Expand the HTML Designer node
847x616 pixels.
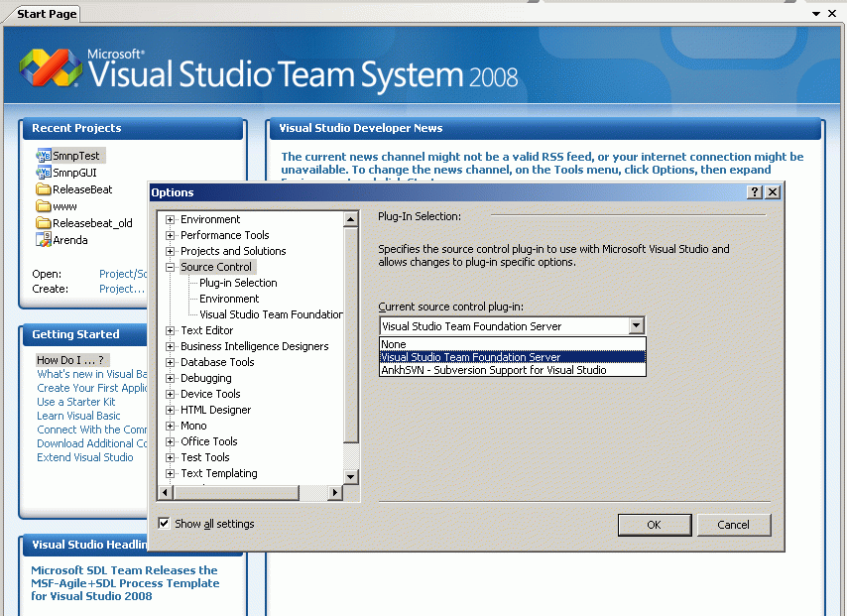(171, 410)
